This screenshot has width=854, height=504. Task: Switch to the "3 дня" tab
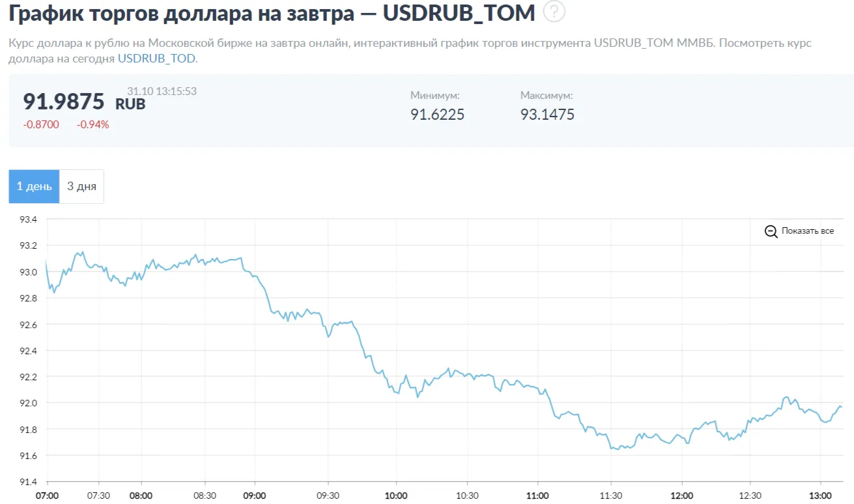tap(81, 186)
